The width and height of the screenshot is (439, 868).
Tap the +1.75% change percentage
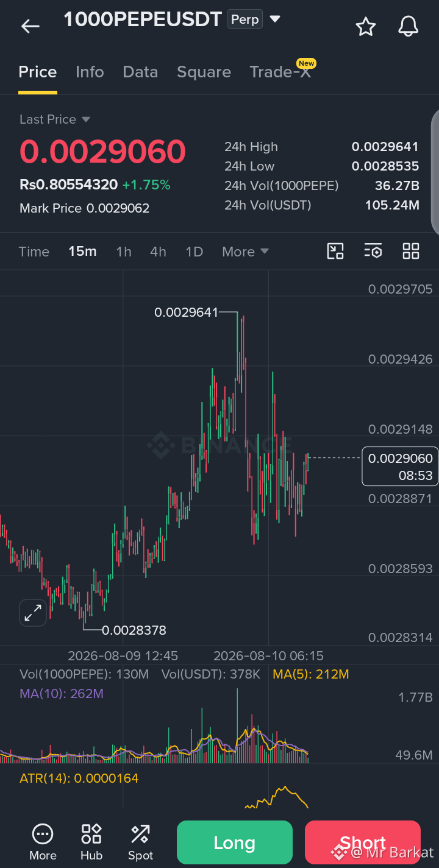tap(146, 185)
